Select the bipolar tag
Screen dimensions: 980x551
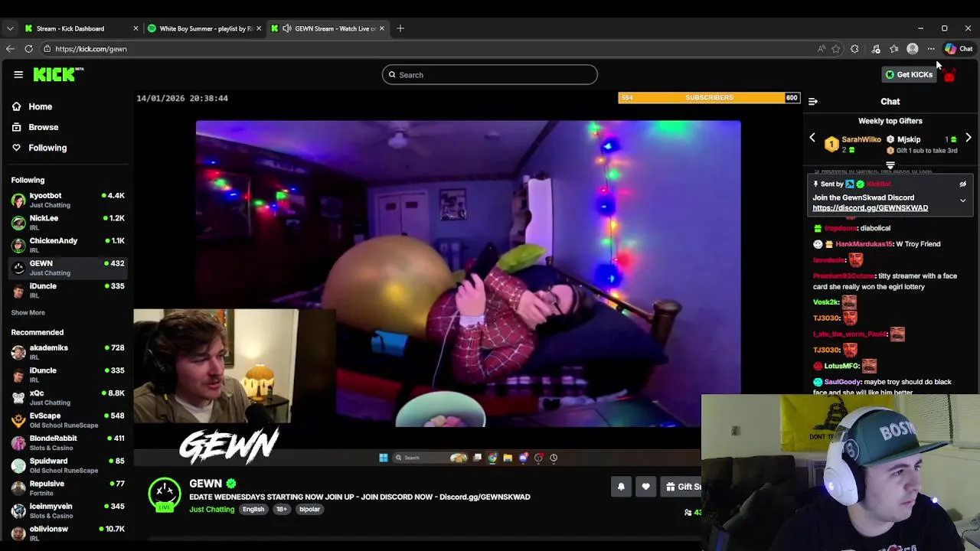click(x=309, y=510)
